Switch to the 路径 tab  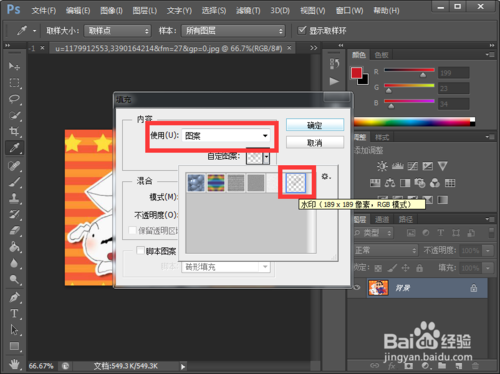(x=406, y=219)
